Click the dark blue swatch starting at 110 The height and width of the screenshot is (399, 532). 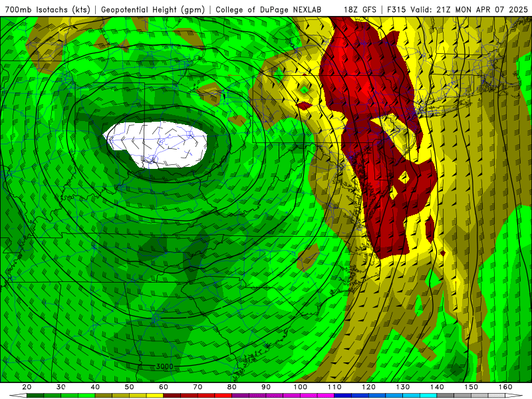343,395
